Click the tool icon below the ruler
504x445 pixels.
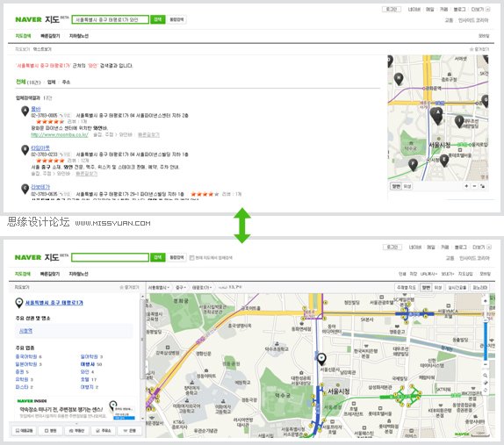point(486,390)
